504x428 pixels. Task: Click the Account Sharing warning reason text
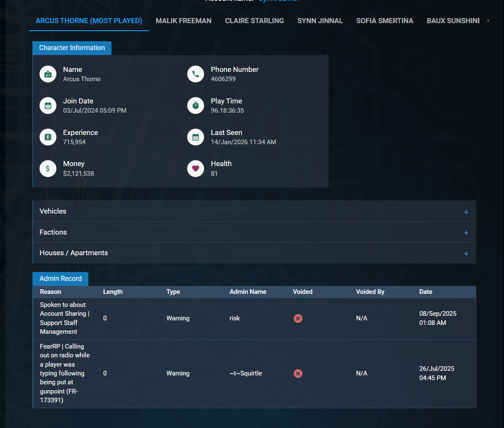pos(64,318)
